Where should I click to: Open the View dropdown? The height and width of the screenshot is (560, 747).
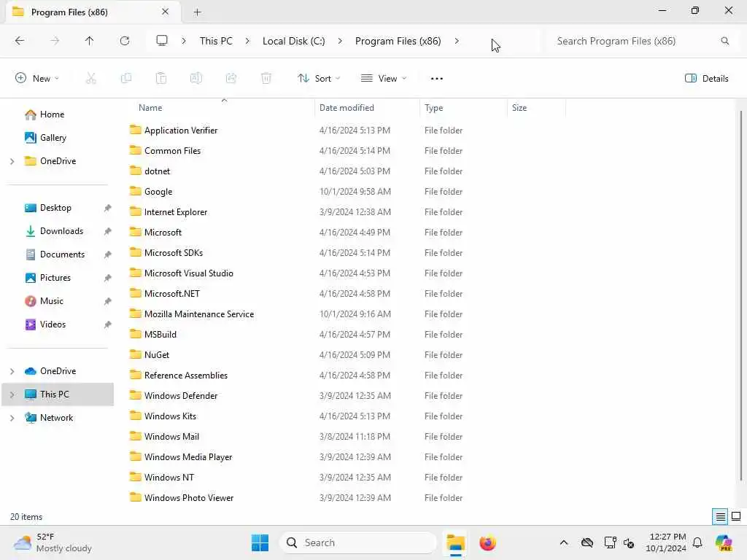pos(384,79)
